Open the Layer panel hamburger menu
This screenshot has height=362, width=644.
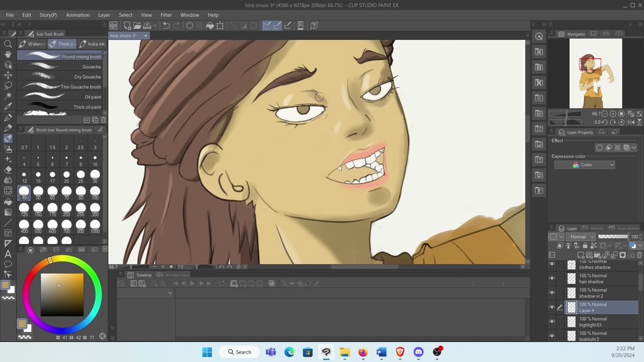tap(552, 228)
